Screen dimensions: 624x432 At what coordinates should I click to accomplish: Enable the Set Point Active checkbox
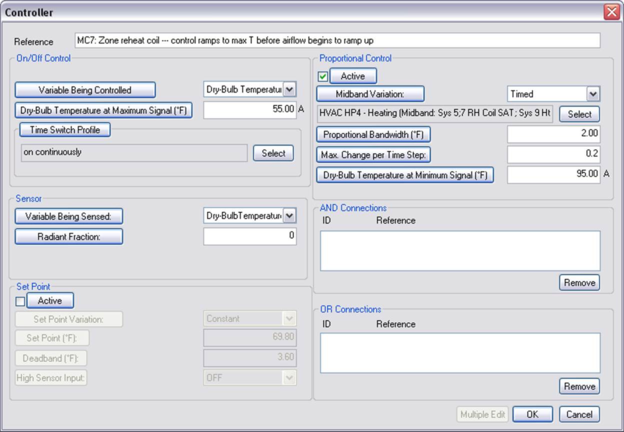[x=20, y=302]
